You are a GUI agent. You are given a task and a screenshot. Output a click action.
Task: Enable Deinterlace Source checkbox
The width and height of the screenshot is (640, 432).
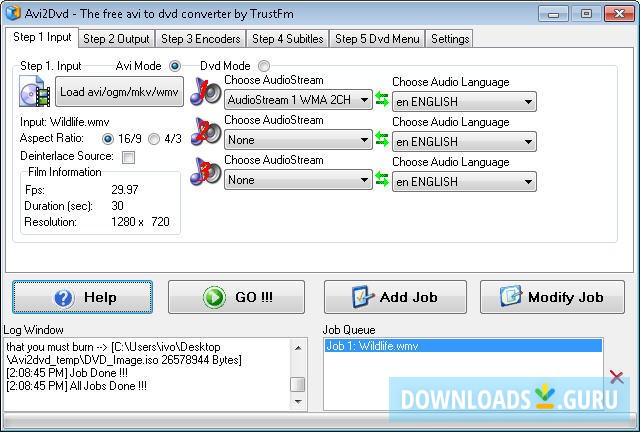click(x=129, y=157)
